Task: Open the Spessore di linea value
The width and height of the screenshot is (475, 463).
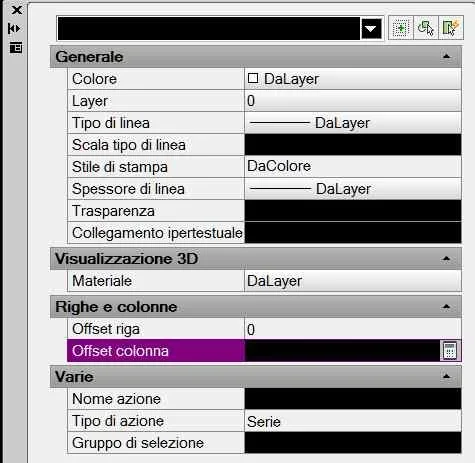Action: coord(353,189)
